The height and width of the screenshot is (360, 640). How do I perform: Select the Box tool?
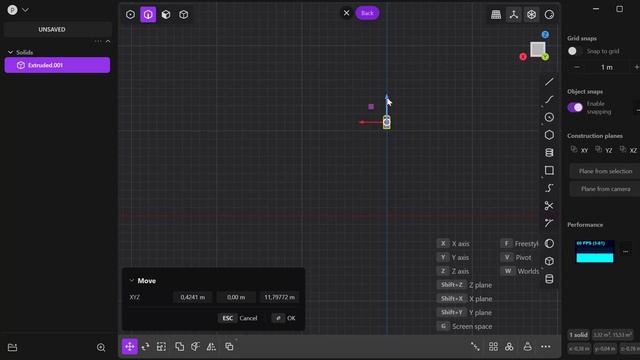click(x=549, y=261)
